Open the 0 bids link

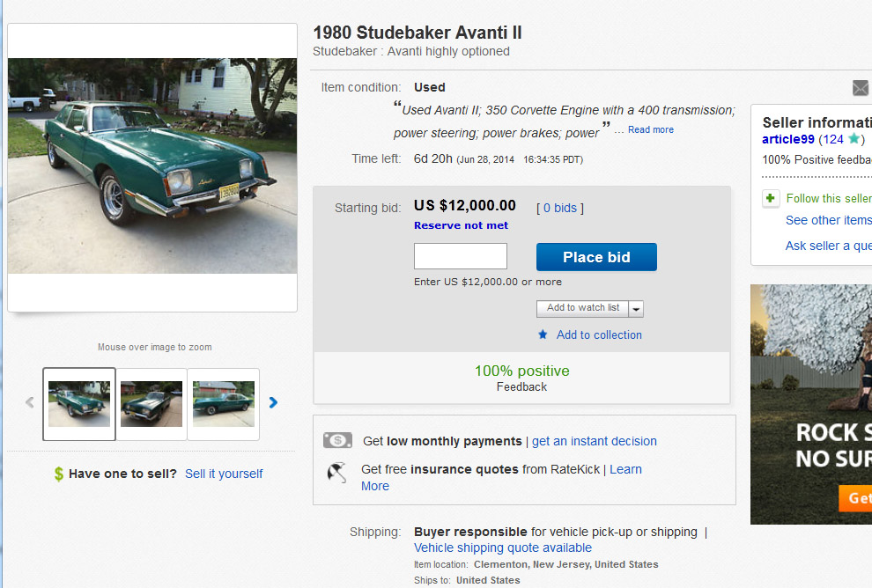[560, 208]
